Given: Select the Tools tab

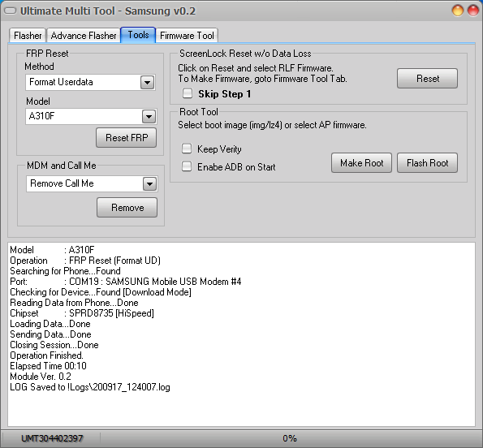Looking at the screenshot, I should [138, 35].
